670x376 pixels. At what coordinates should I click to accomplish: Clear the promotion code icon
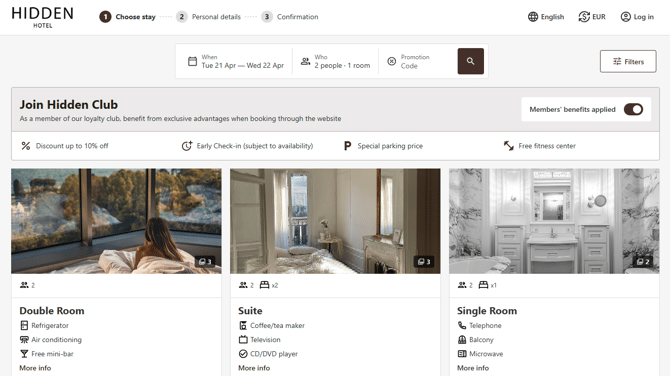click(x=391, y=62)
